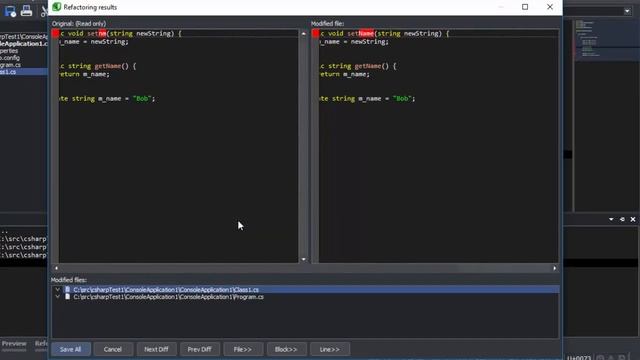Click red diff marker in Modified pane
Image resolution: width=640 pixels, height=360 pixels.
[x=316, y=33]
